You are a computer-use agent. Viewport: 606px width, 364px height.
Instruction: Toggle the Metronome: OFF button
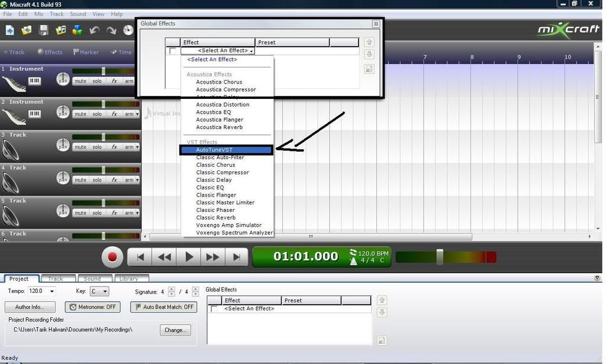tap(93, 307)
